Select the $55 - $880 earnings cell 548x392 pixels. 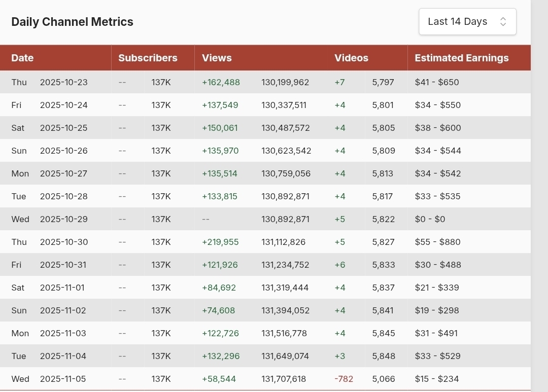[x=437, y=242]
